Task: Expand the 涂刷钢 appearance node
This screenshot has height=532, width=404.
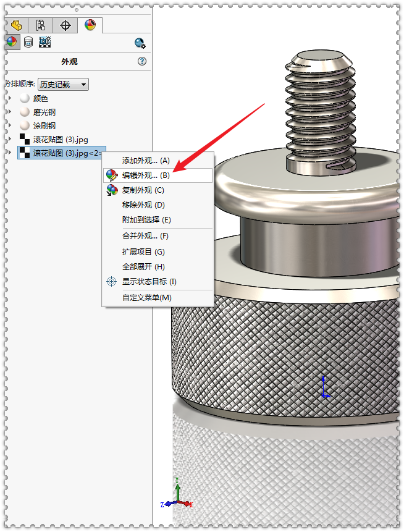Action: (10, 125)
